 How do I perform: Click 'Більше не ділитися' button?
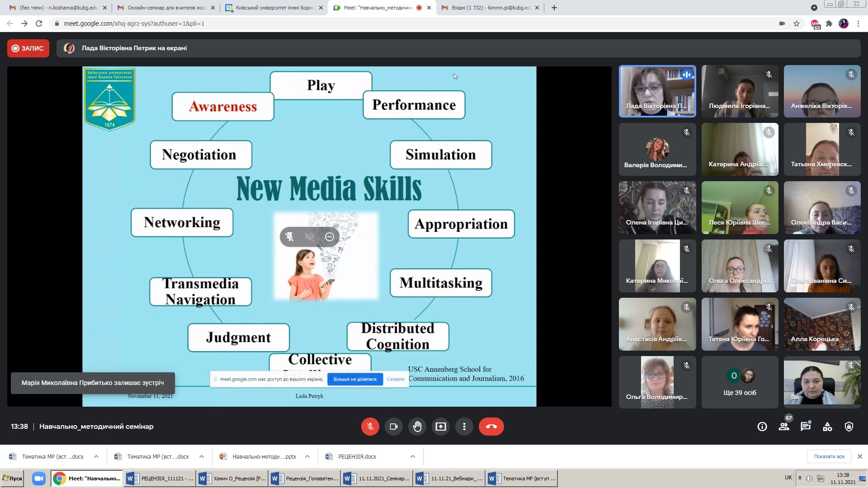355,379
